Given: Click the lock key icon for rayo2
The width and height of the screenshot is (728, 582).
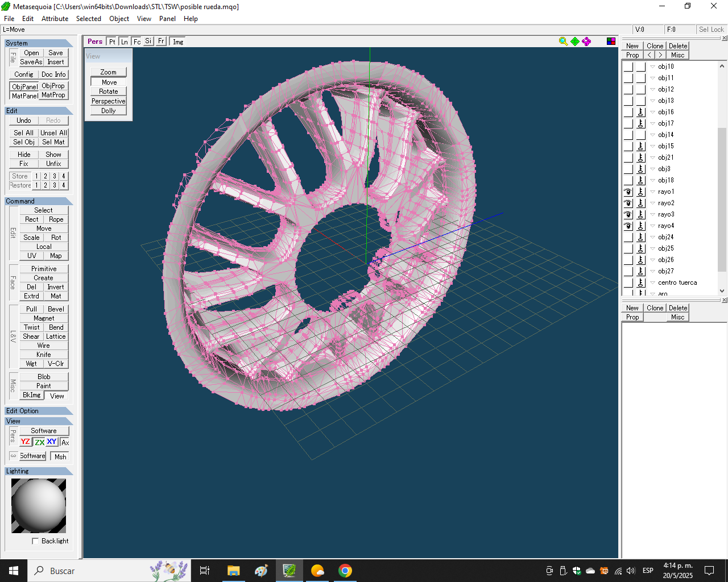Looking at the screenshot, I should click(640, 203).
